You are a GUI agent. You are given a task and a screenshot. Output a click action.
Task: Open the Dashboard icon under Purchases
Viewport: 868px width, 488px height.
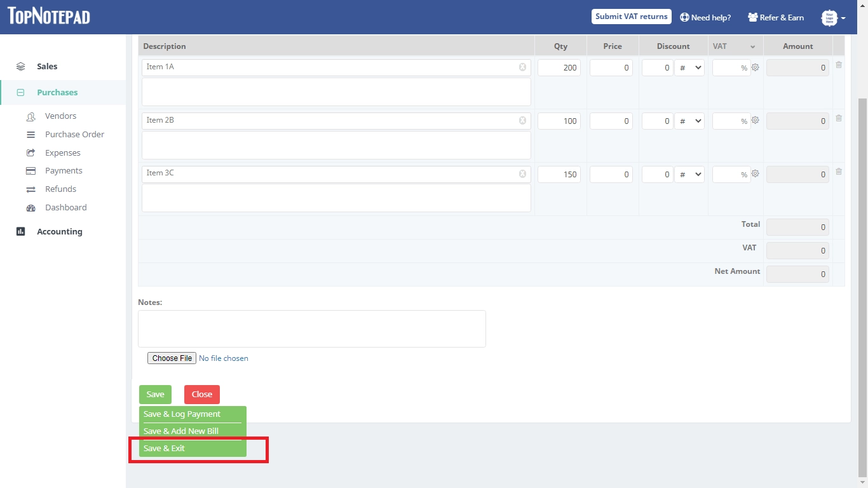click(31, 207)
